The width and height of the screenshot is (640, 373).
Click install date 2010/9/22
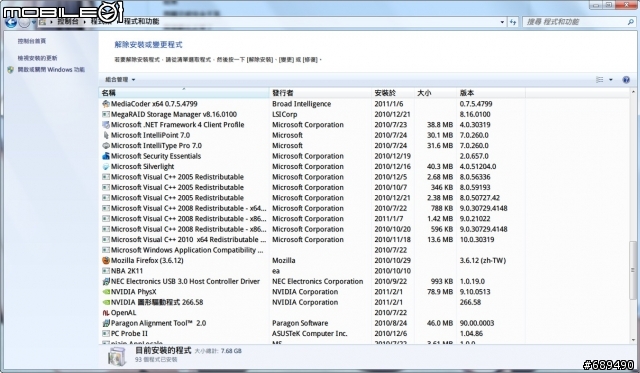click(x=391, y=281)
